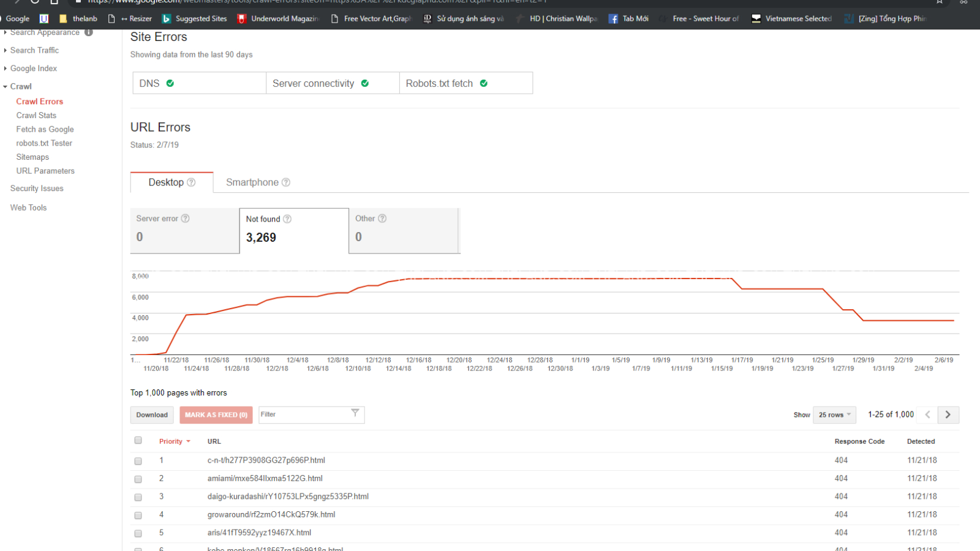Image resolution: width=980 pixels, height=551 pixels.
Task: Click the Other errors help icon
Action: pos(382,219)
